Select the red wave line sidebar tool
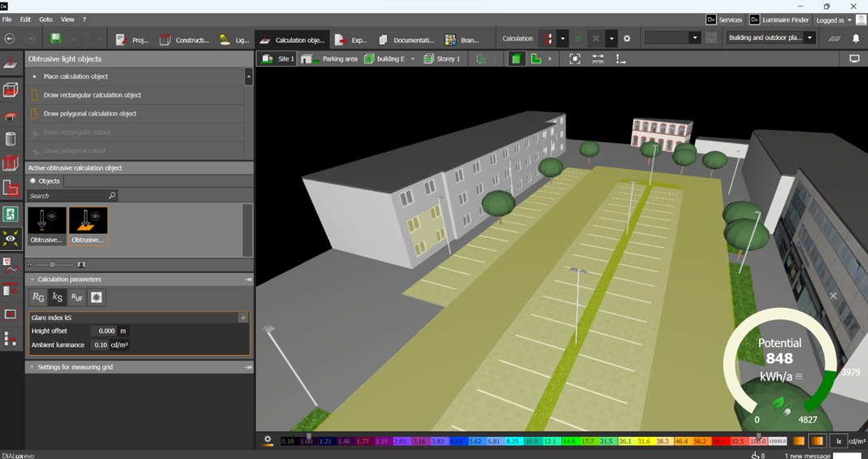 (11, 264)
